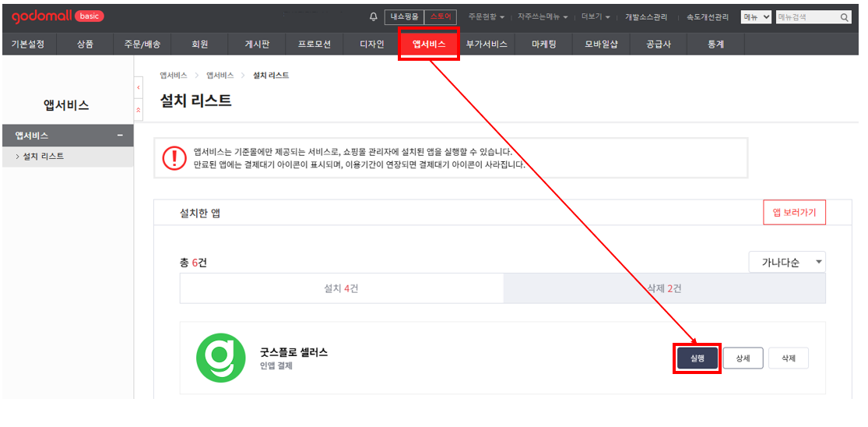The height and width of the screenshot is (427, 868).
Task: Click the 앱 보러가기 button
Action: (x=794, y=213)
